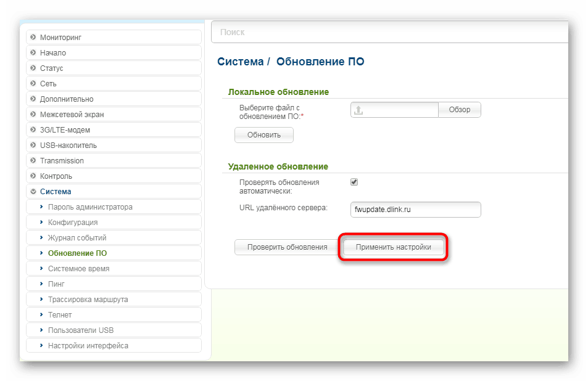Open the Сеть menu item
Viewport: 588px width, 381px height.
(114, 83)
